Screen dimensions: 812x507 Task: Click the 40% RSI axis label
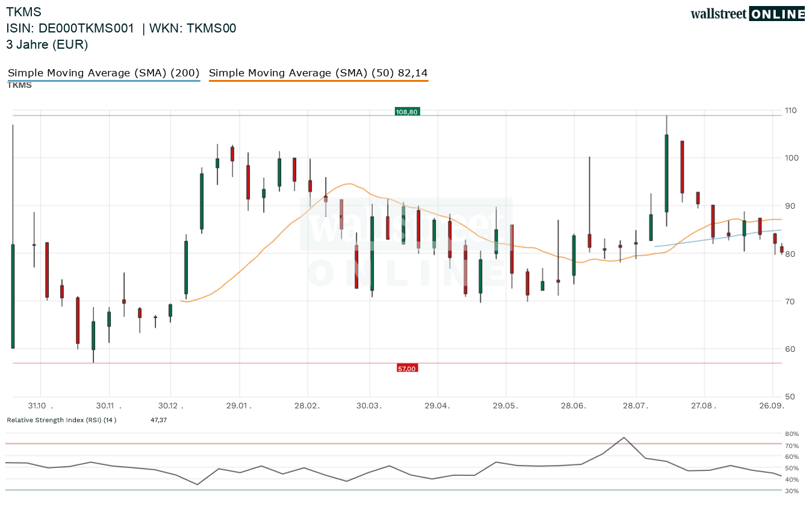tap(792, 480)
